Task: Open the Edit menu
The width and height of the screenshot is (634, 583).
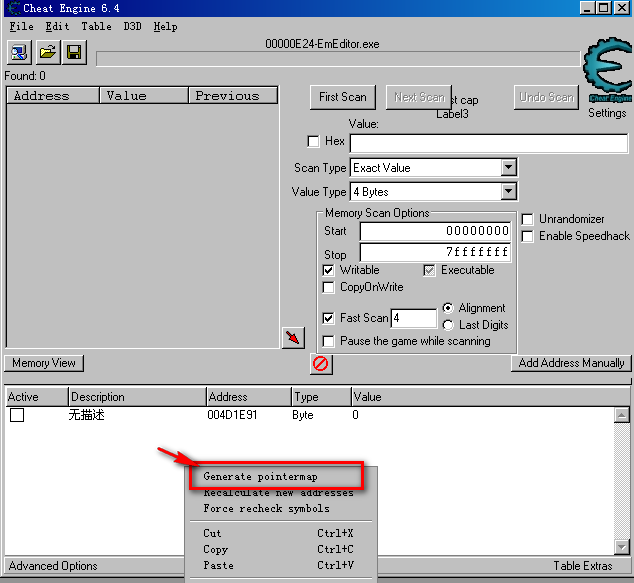Action: tap(57, 27)
